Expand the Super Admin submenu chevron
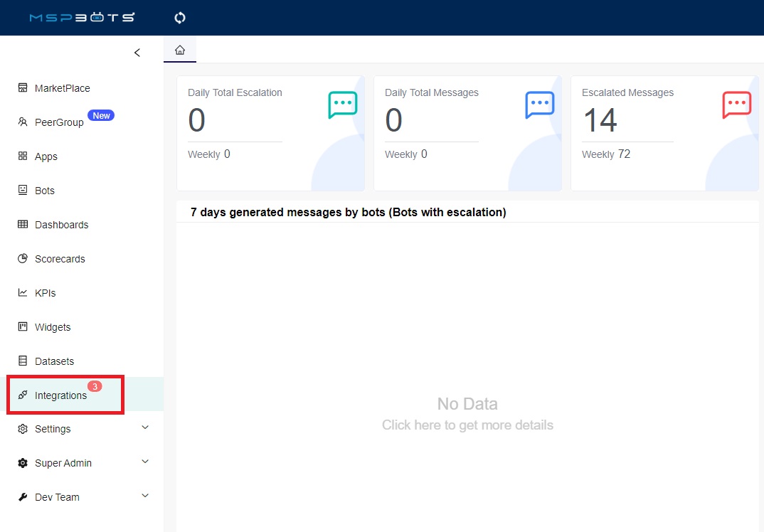This screenshot has height=532, width=764. click(x=145, y=462)
